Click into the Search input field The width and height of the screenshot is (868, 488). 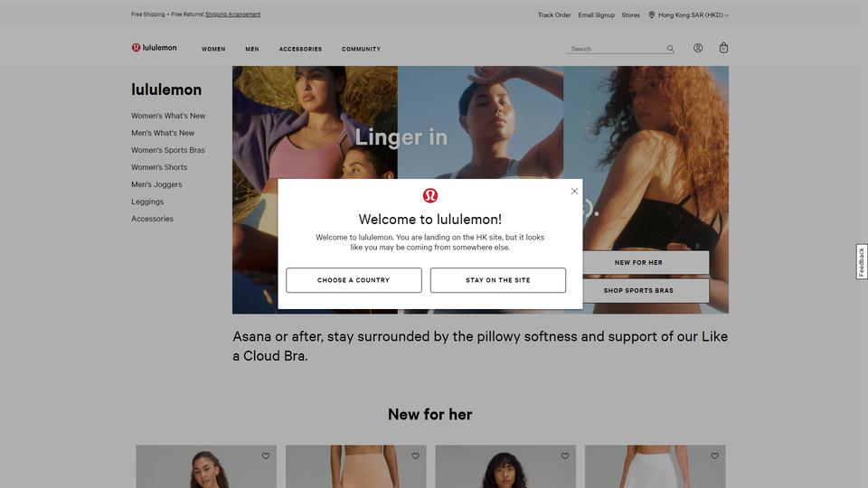pos(616,49)
